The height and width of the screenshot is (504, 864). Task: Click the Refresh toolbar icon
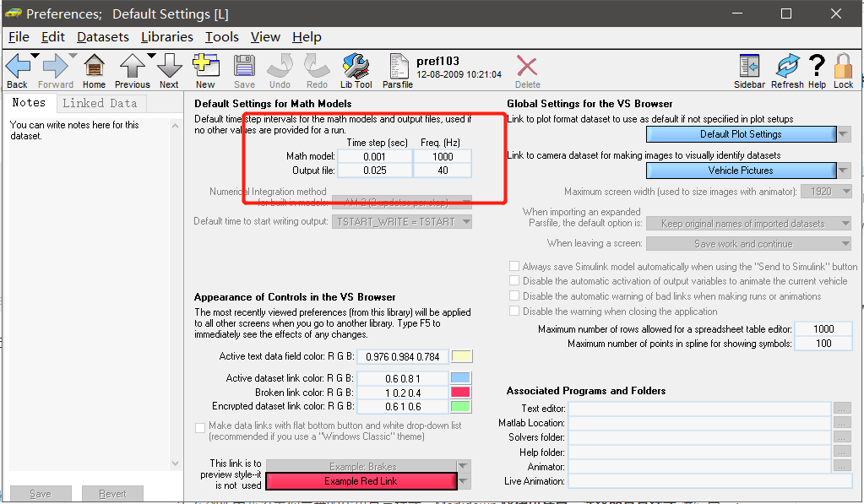(787, 66)
